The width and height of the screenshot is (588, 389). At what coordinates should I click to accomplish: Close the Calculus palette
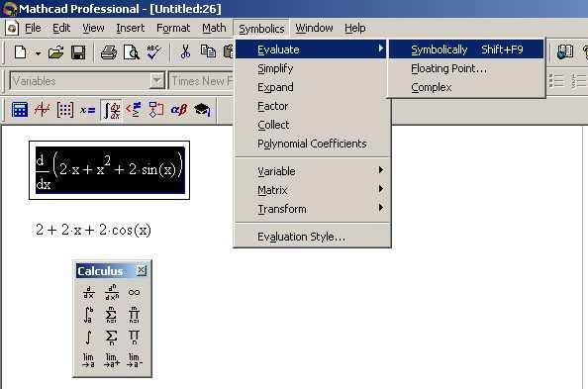click(x=141, y=270)
